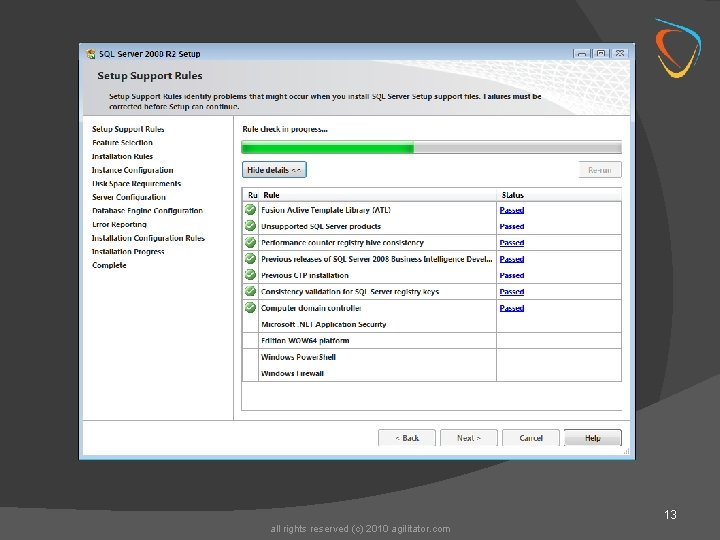Open Passed link for Previous releases of SQL Server 2008
The width and height of the screenshot is (720, 540).
[512, 259]
